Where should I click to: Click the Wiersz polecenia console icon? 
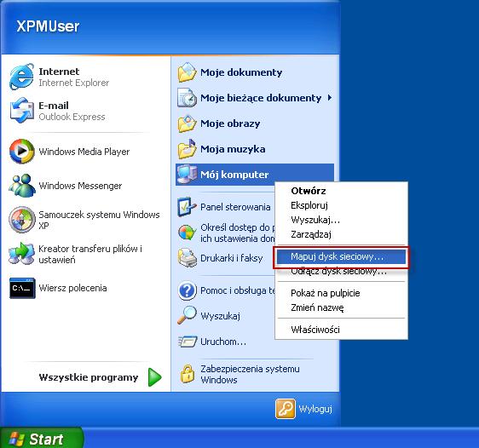(x=22, y=288)
